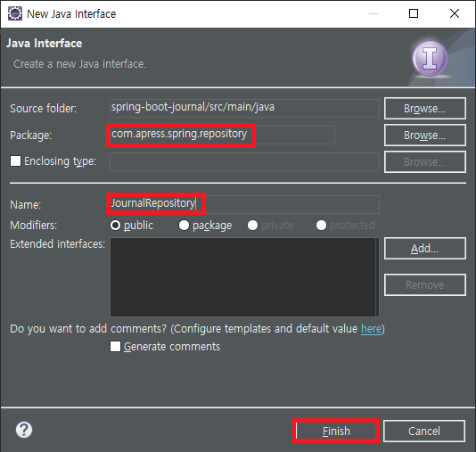Click Finish to create the interface
Viewport: 476px width, 452px height.
(x=336, y=431)
